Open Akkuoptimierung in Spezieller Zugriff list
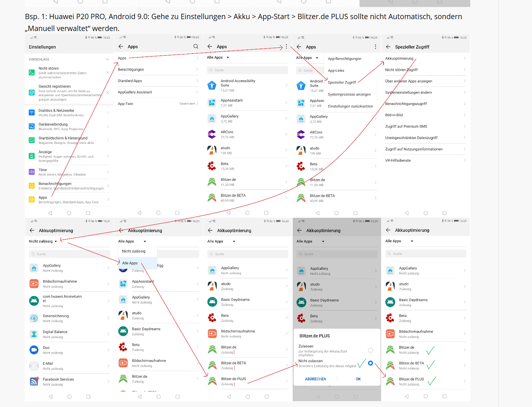 coord(426,58)
